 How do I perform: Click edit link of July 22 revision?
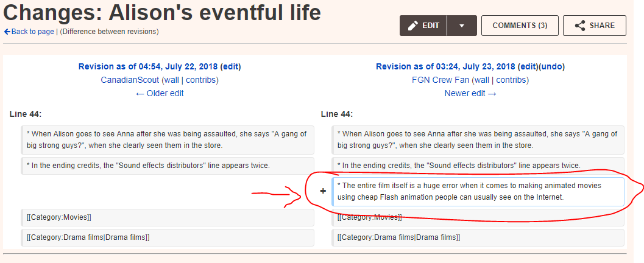pos(230,66)
